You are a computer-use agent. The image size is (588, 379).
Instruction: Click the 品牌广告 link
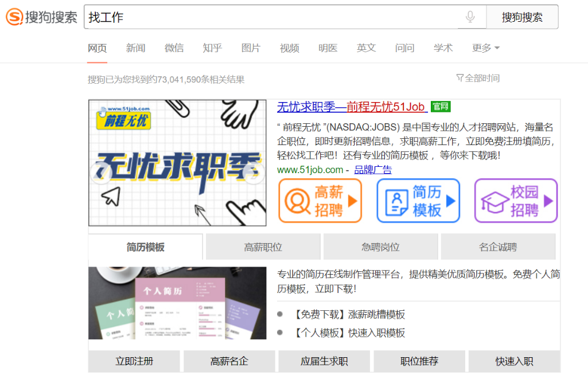(373, 170)
